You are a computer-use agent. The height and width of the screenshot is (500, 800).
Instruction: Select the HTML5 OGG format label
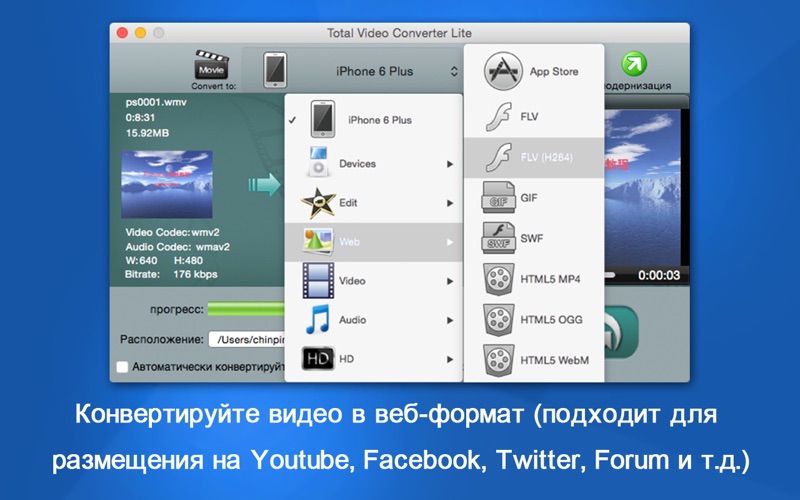point(551,320)
